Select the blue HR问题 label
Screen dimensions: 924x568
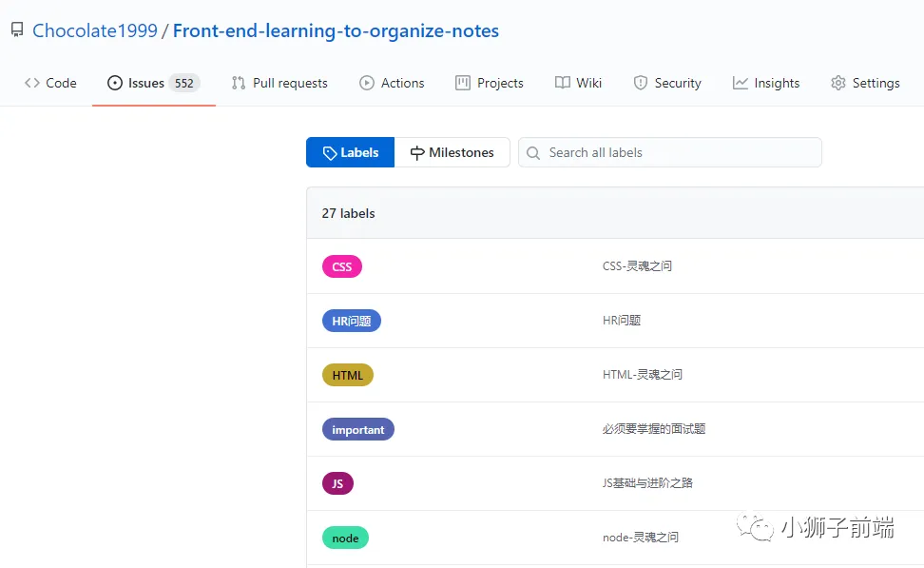351,321
